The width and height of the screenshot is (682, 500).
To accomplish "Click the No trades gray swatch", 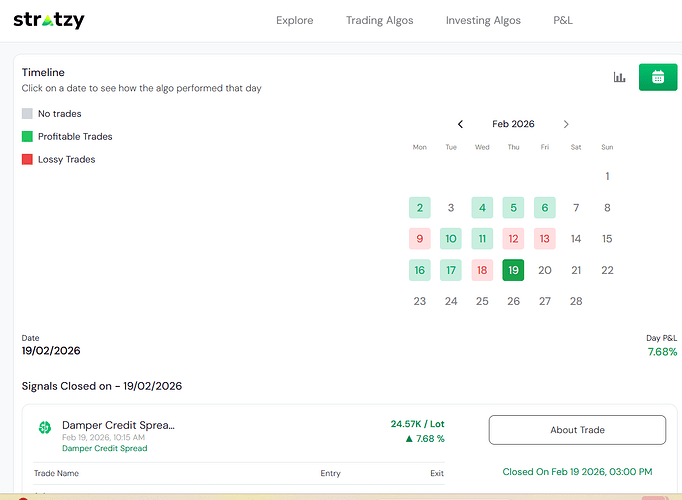I will click(28, 114).
